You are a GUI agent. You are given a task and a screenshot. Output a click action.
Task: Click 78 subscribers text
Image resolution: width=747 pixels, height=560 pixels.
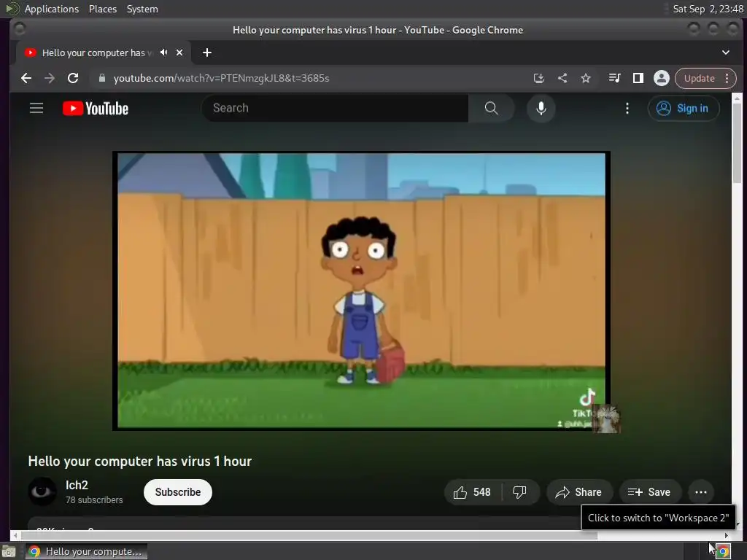coord(94,500)
